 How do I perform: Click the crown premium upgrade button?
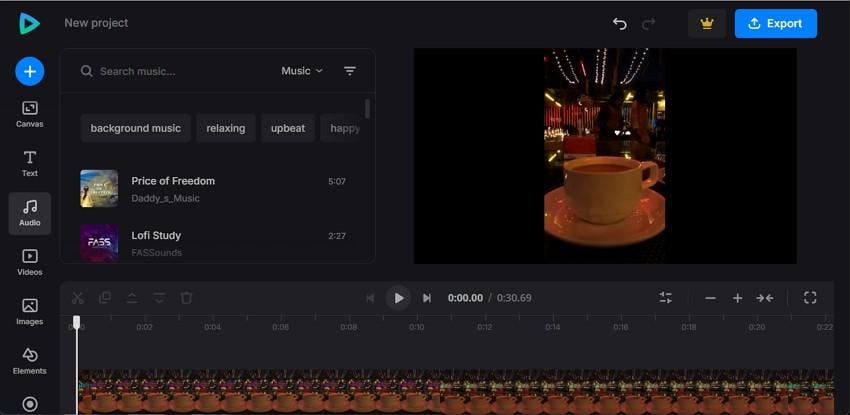point(707,24)
